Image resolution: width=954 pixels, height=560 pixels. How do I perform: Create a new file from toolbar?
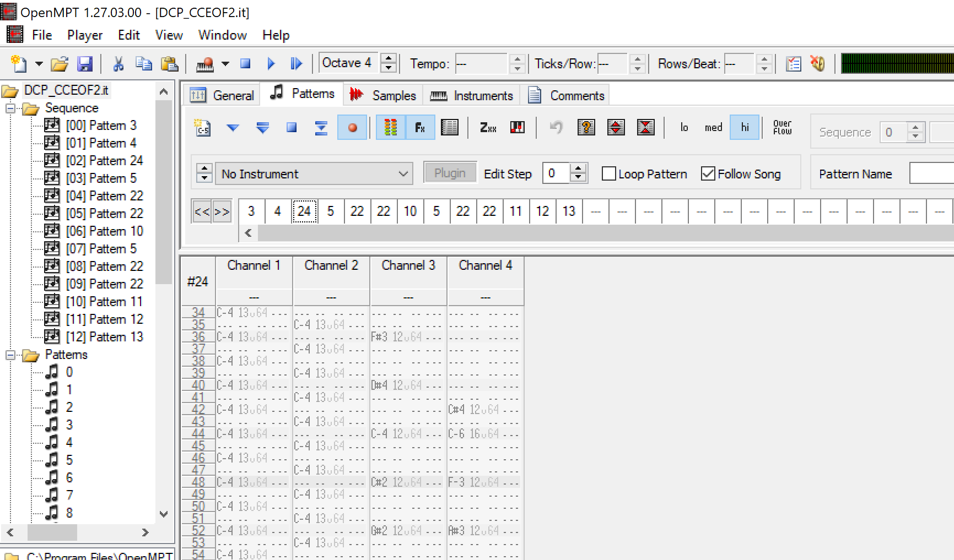(x=19, y=64)
